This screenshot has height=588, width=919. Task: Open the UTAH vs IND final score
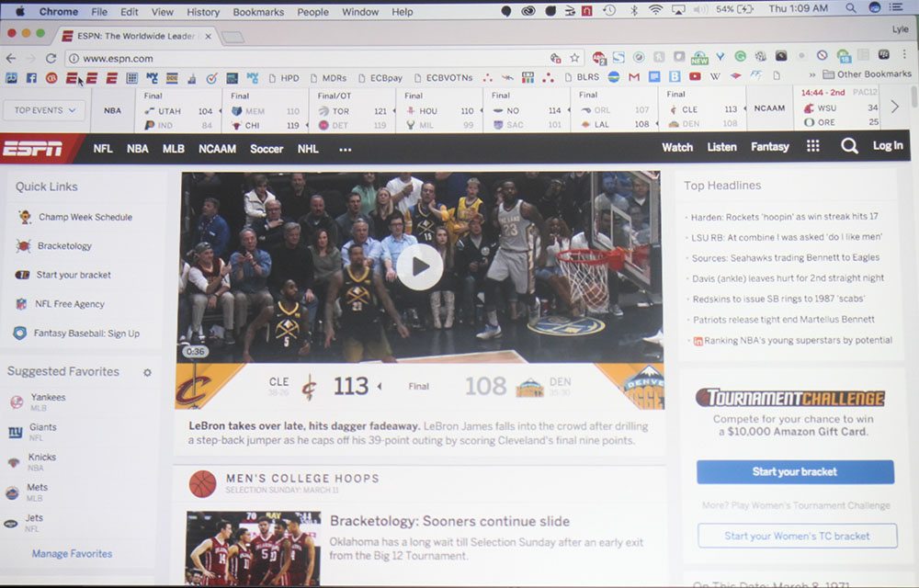point(177,110)
